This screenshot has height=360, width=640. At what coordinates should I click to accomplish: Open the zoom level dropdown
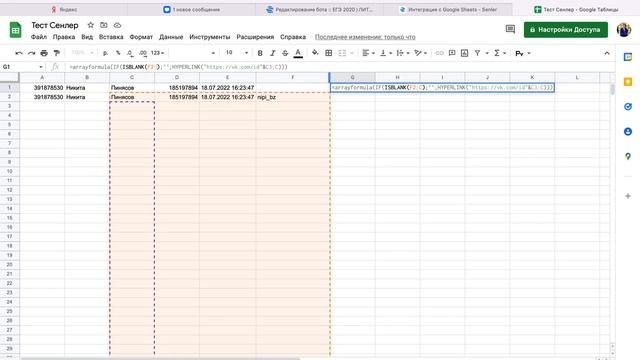(82, 53)
